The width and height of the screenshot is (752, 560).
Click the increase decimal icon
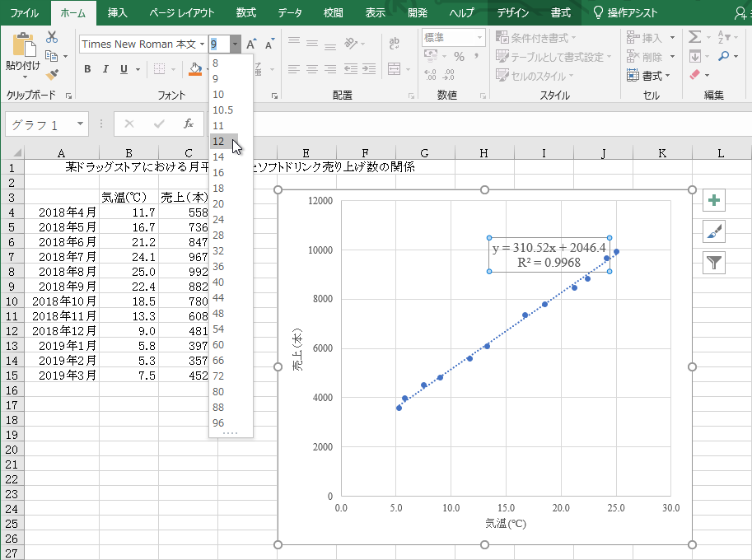point(430,74)
